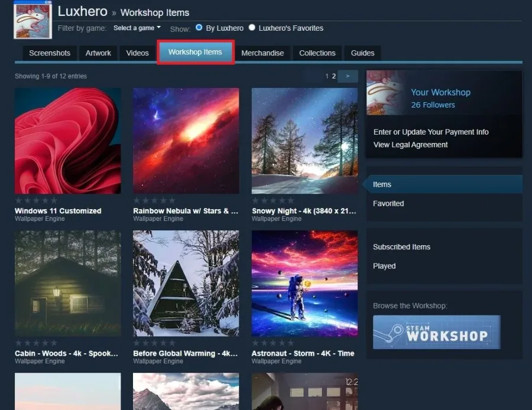Click the Before Global Warming - 4k title
Viewport: 532px width, 410px height.
click(185, 353)
